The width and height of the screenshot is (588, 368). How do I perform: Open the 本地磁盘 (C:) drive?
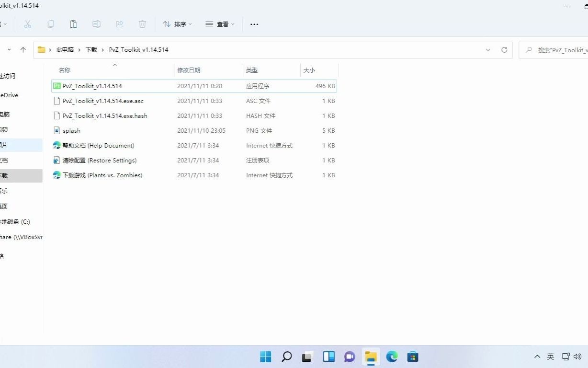pyautogui.click(x=14, y=221)
